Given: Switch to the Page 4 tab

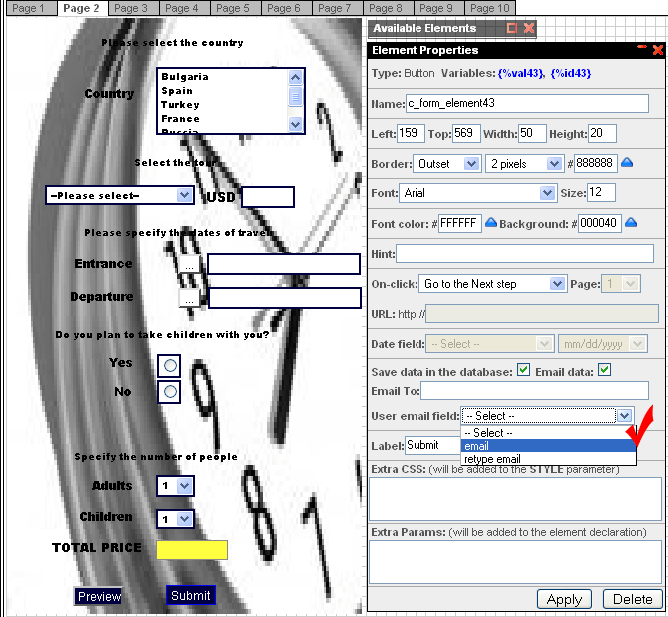Looking at the screenshot, I should point(184,9).
